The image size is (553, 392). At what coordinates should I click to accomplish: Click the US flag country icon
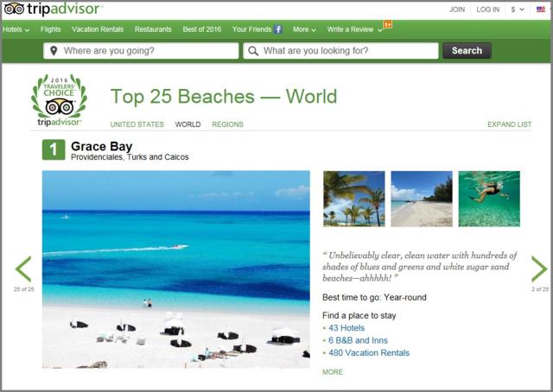pyautogui.click(x=541, y=9)
